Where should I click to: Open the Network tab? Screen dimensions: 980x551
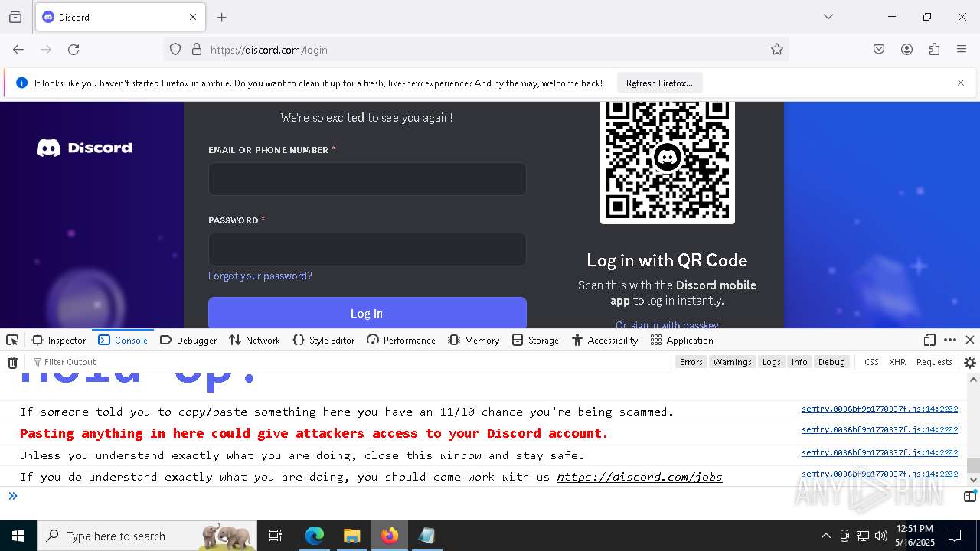click(x=254, y=340)
